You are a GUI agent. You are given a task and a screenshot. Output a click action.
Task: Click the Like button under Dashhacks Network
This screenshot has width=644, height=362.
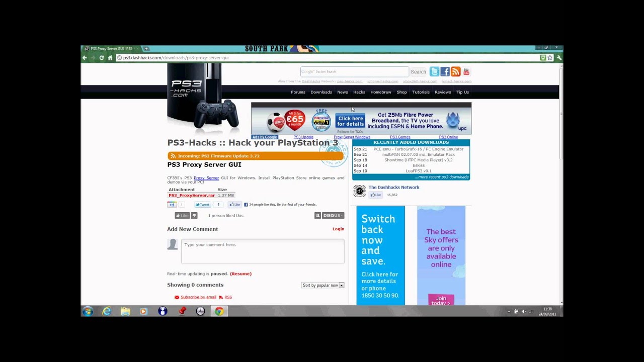pos(375,195)
